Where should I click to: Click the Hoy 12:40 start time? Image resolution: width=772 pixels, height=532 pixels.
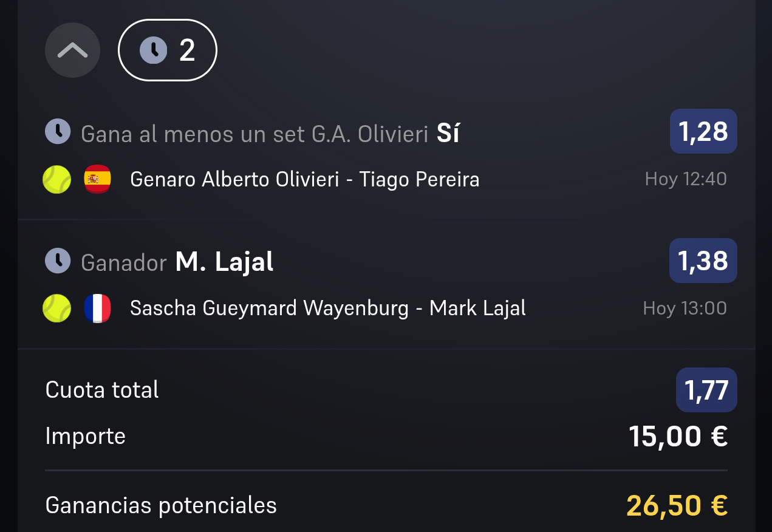click(x=686, y=179)
